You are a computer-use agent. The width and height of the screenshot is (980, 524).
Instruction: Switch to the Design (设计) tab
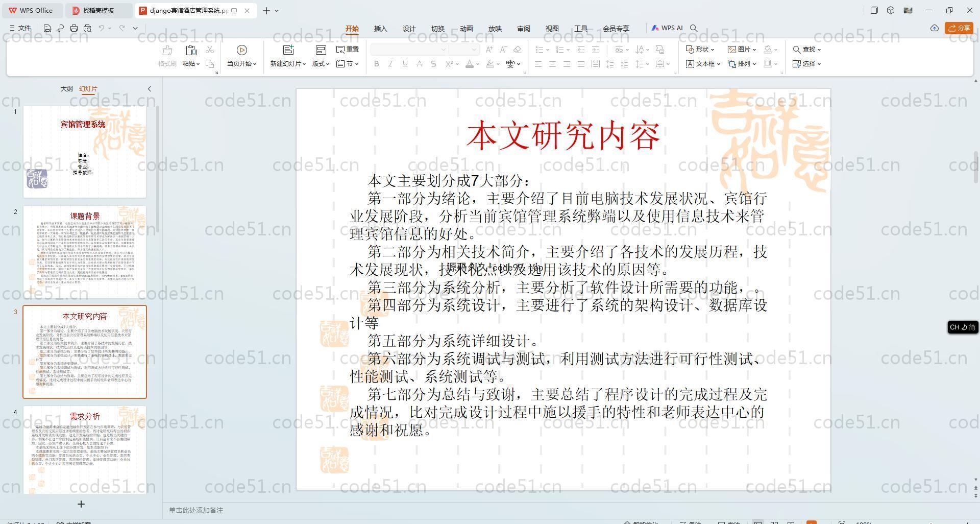[409, 29]
